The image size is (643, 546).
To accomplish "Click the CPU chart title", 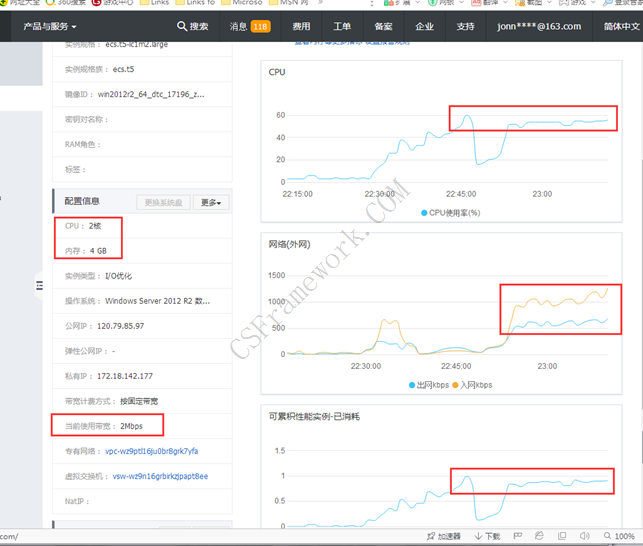I will tap(277, 72).
